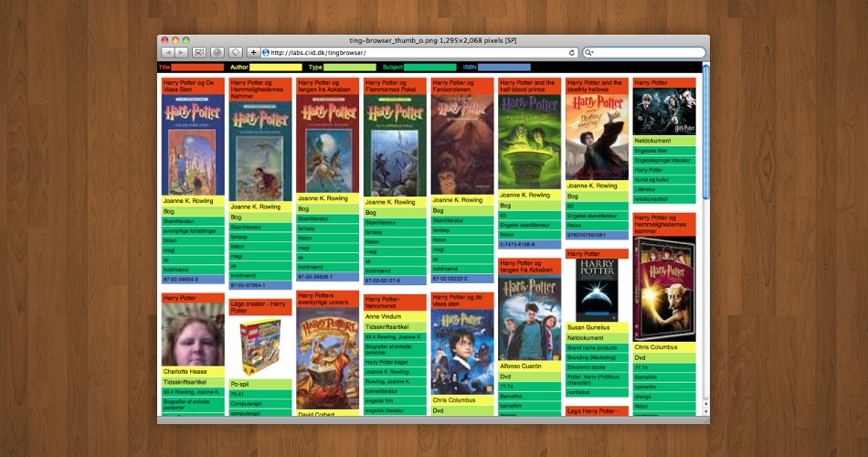
Task: Click ISBN '87-00-39828-1'
Action: [x=327, y=277]
